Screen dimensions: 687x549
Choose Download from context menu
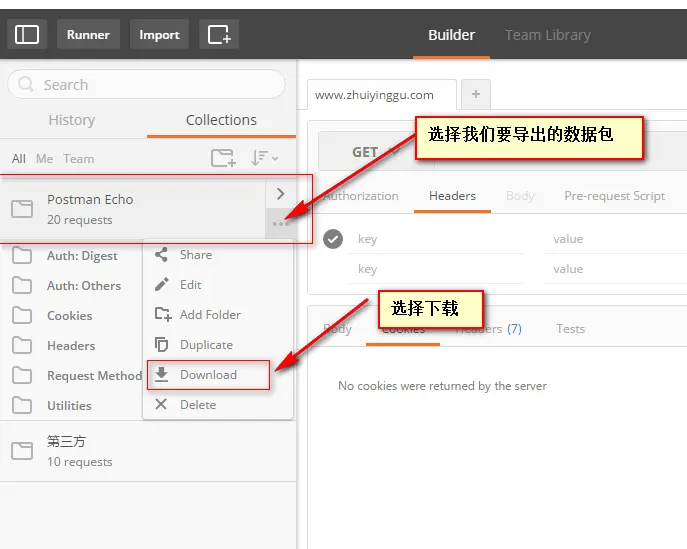[x=209, y=375]
